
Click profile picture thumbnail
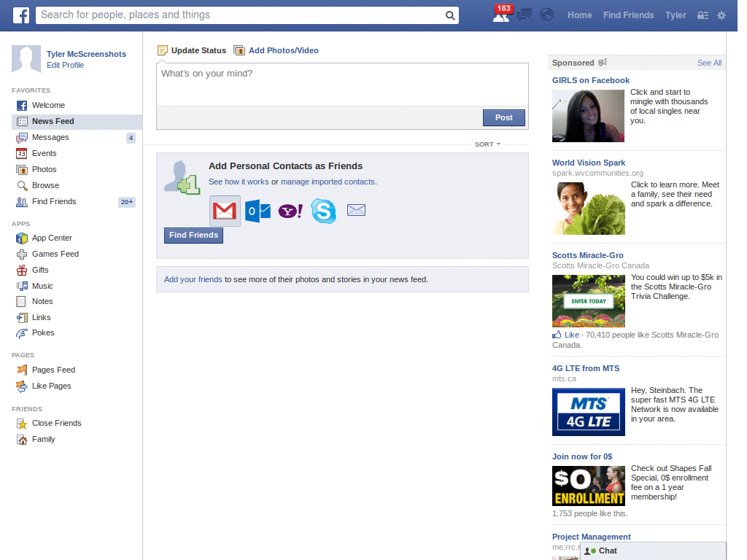tap(26, 60)
